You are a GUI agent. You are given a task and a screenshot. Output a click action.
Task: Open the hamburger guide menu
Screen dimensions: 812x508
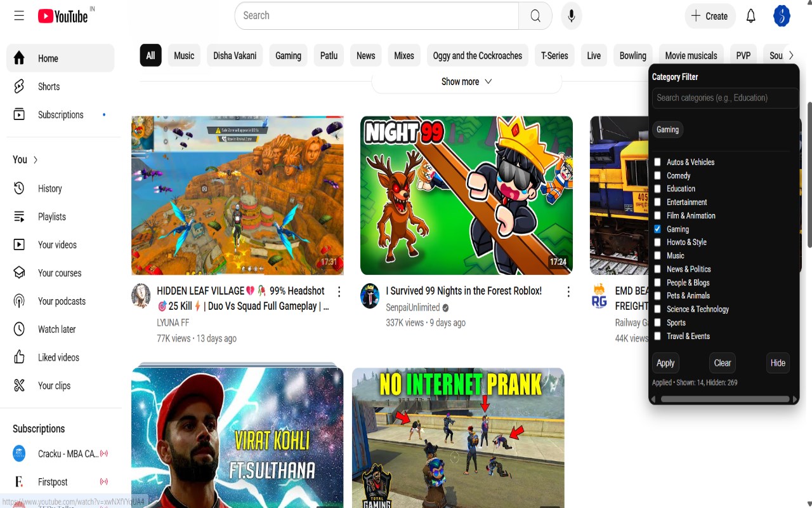[x=19, y=16]
